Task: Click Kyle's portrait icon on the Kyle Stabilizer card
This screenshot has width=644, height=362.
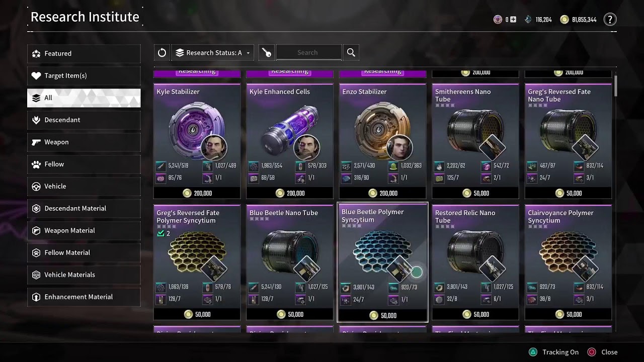Action: [x=214, y=147]
